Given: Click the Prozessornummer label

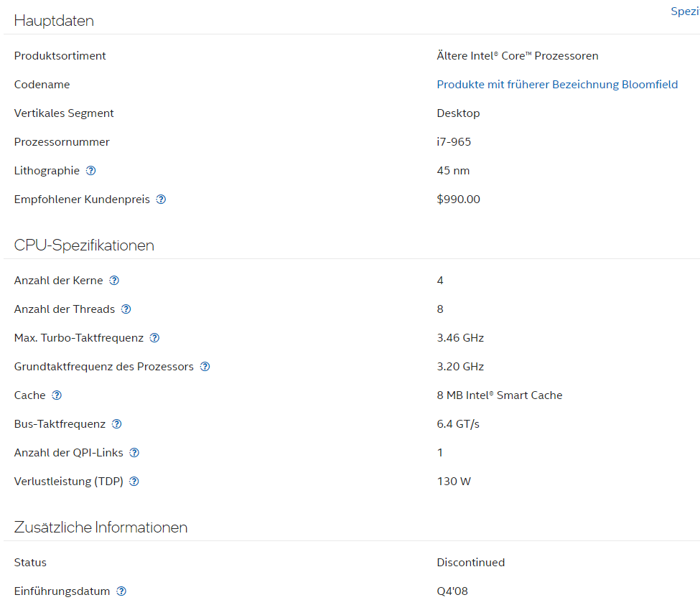Looking at the screenshot, I should point(62,142).
